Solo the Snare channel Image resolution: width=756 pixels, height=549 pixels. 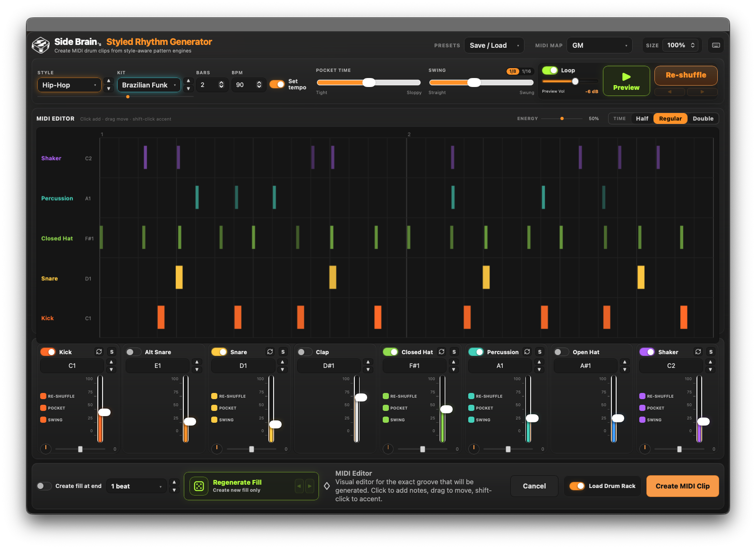pos(283,352)
